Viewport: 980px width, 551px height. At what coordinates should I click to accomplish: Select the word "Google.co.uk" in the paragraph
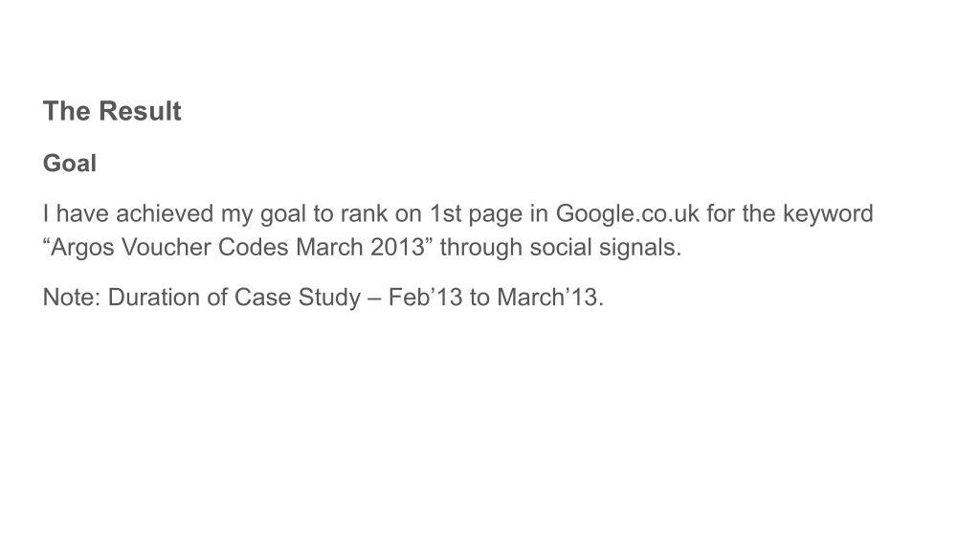(628, 213)
